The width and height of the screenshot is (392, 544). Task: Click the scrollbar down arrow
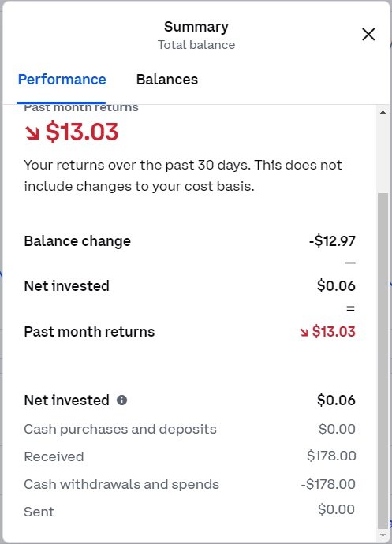click(x=383, y=535)
